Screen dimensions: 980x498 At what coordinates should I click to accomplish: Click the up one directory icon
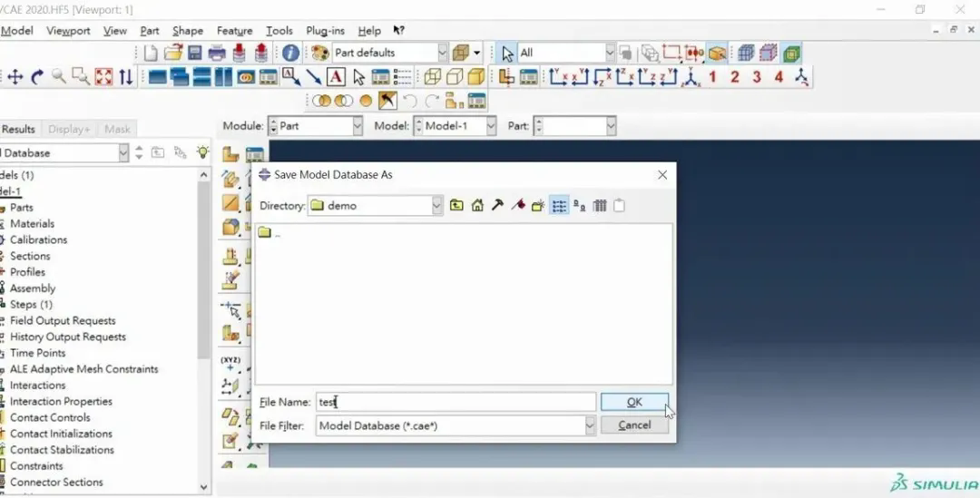coord(456,206)
